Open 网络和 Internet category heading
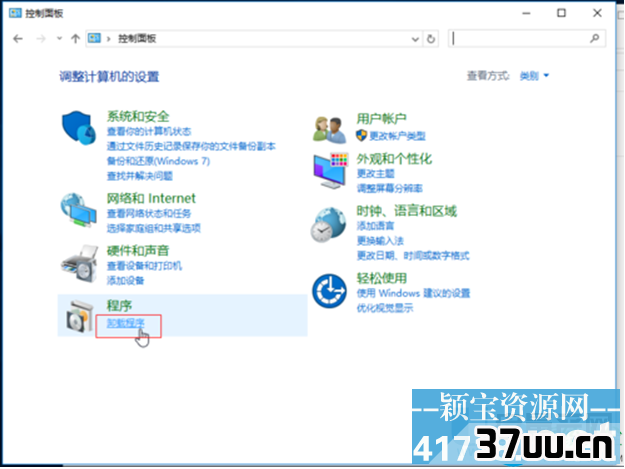This screenshot has width=625, height=469. point(151,198)
